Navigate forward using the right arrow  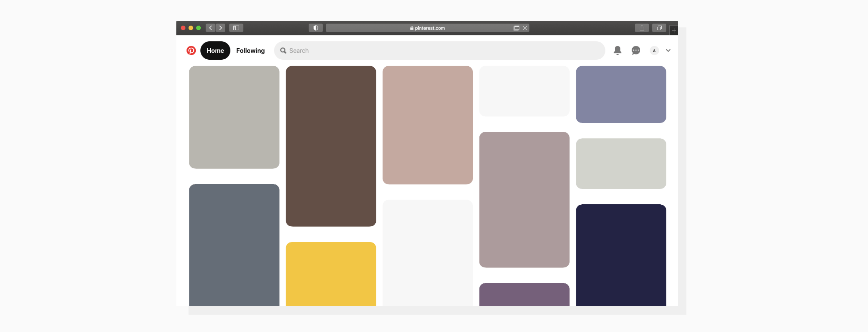221,28
